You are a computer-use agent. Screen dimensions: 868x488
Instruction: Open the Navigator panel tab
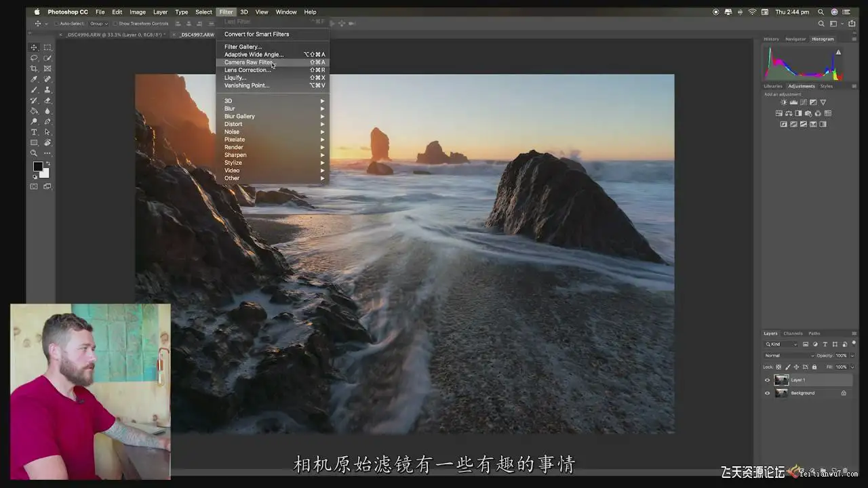click(795, 39)
